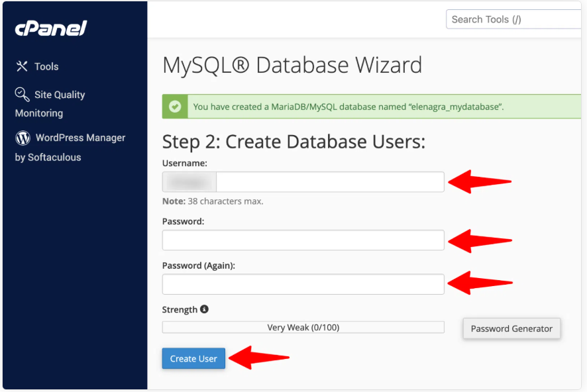Click the Password input field
Screen dimensions: 587x392
click(303, 240)
